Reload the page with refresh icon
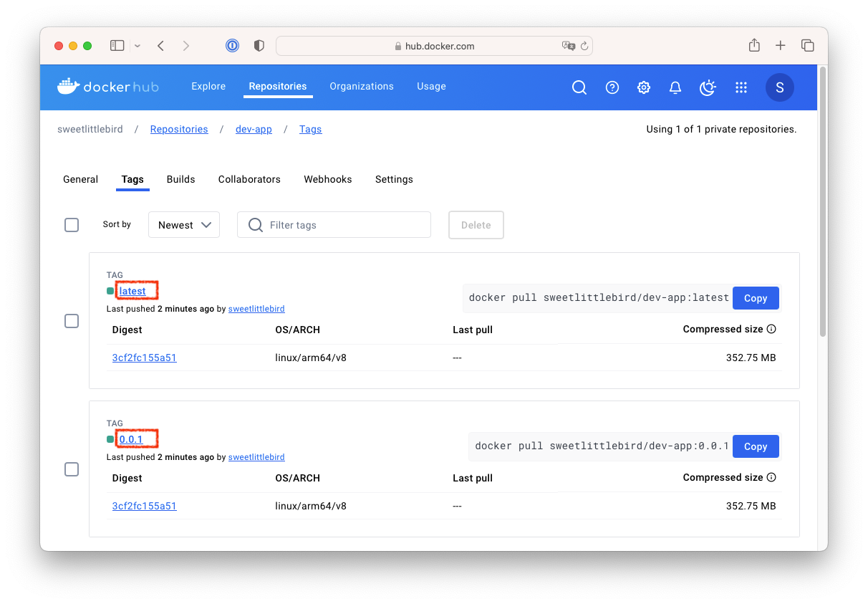The image size is (868, 604). tap(584, 46)
